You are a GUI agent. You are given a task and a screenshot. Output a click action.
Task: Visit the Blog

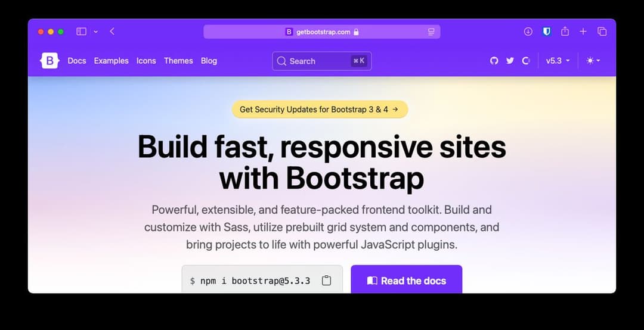click(209, 61)
